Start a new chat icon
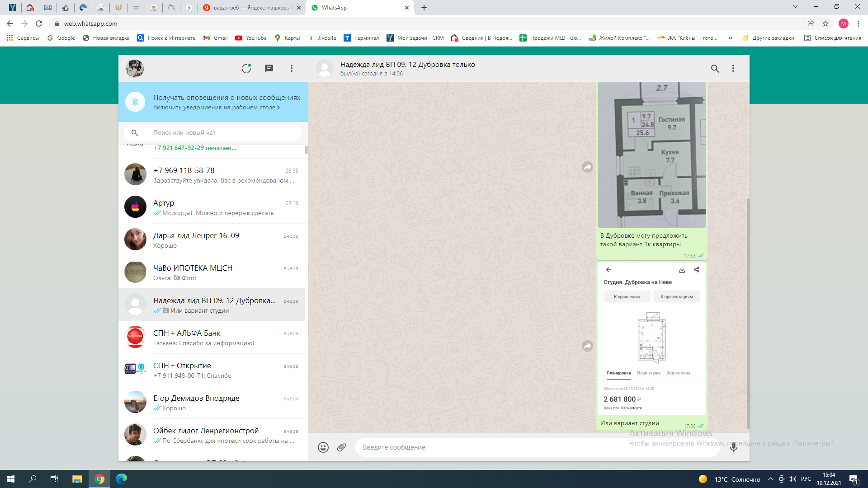 (269, 68)
